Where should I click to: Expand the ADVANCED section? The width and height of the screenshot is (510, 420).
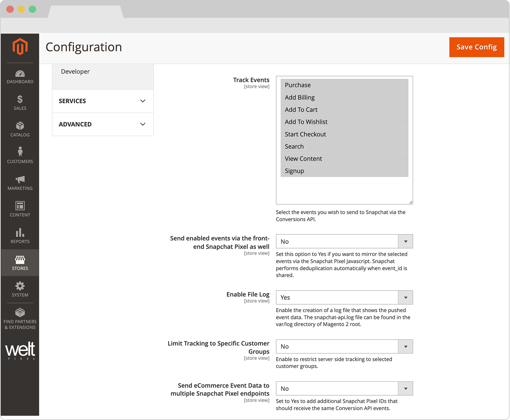(103, 124)
